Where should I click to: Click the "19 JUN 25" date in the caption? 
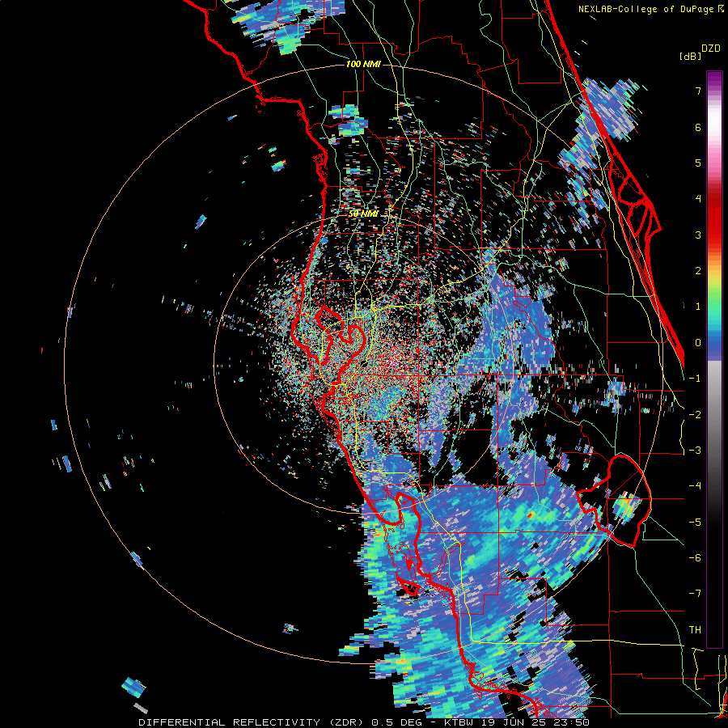pos(514,722)
